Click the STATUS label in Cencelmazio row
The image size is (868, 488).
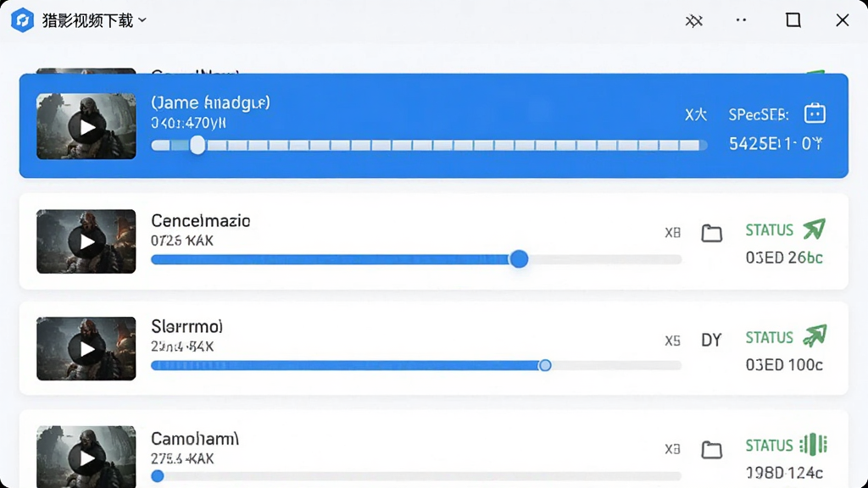[x=770, y=230]
